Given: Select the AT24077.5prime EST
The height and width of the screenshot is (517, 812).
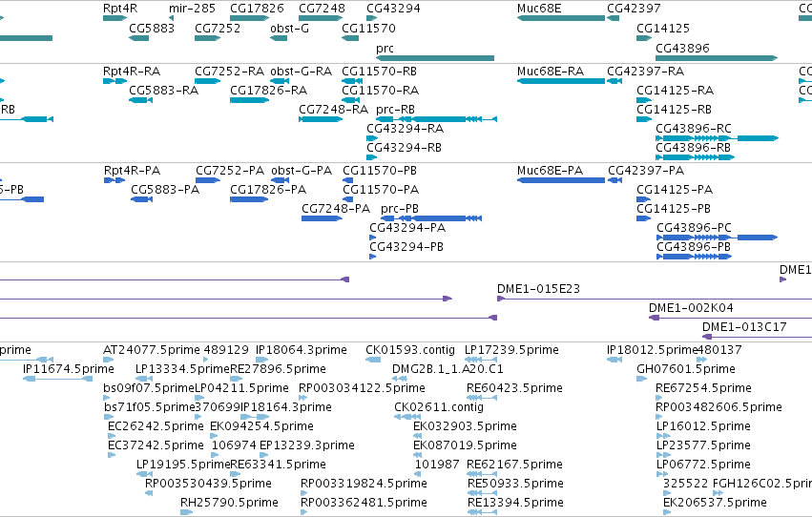Looking at the screenshot, I should 108,360.
